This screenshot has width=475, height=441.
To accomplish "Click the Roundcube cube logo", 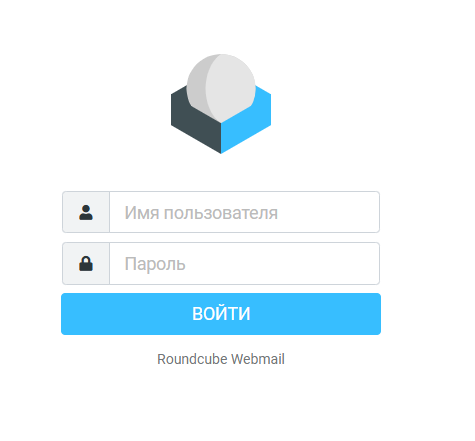I will [x=221, y=104].
